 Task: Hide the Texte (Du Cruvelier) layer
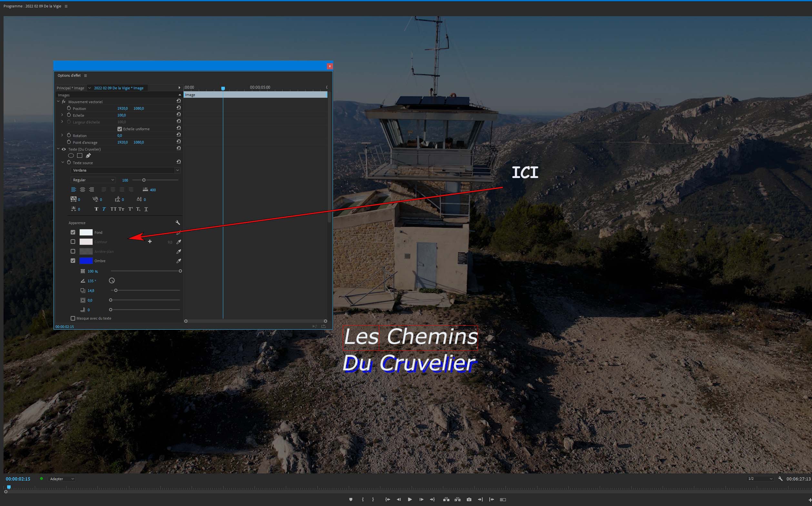(x=64, y=149)
